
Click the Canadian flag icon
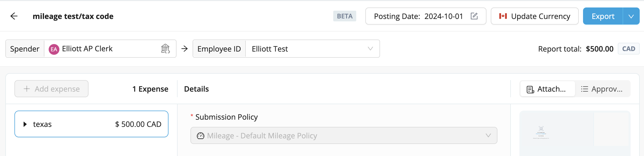(503, 16)
